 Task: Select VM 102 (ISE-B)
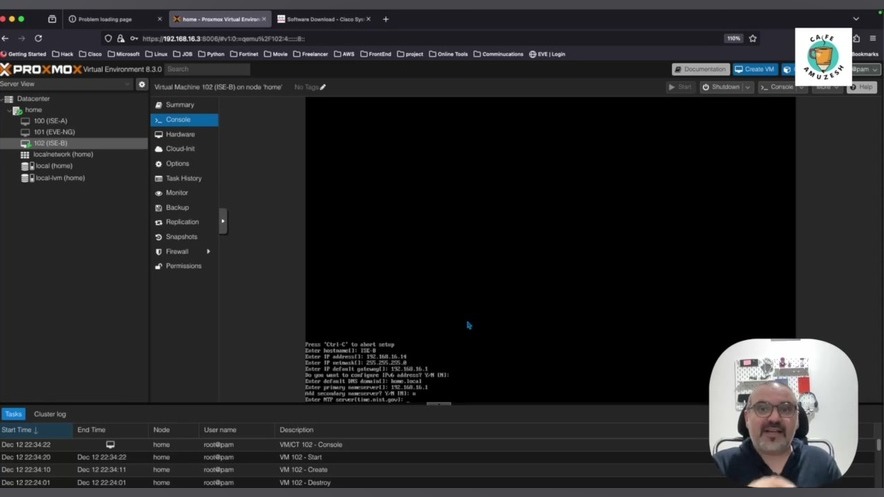coord(50,143)
